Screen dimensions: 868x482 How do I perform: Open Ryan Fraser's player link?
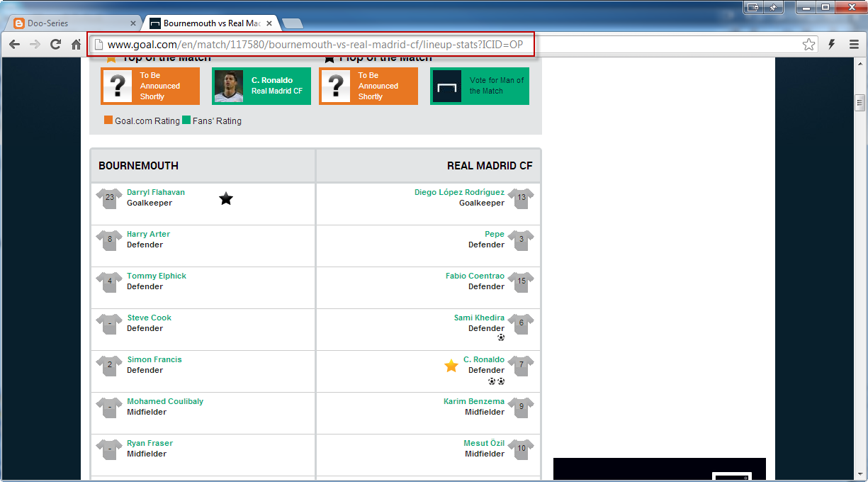click(150, 443)
